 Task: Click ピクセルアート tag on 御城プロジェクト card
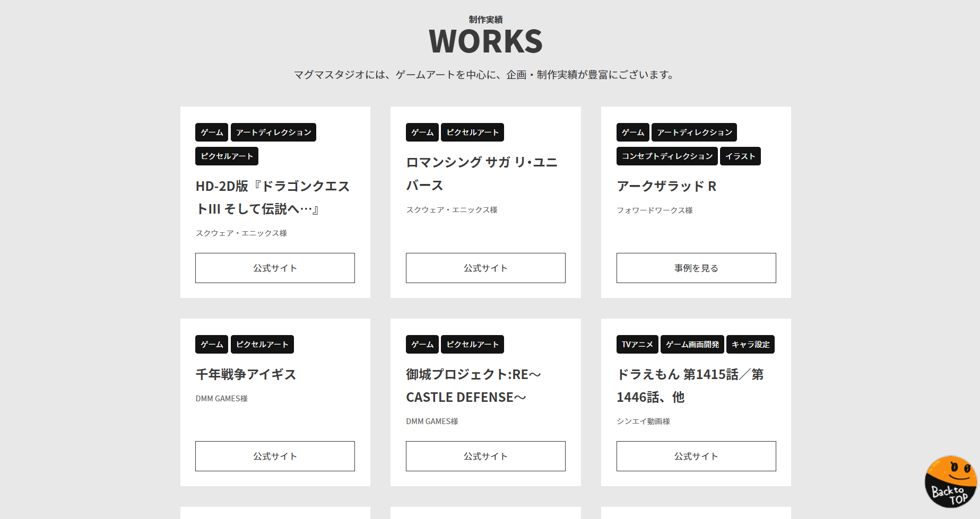coord(473,344)
